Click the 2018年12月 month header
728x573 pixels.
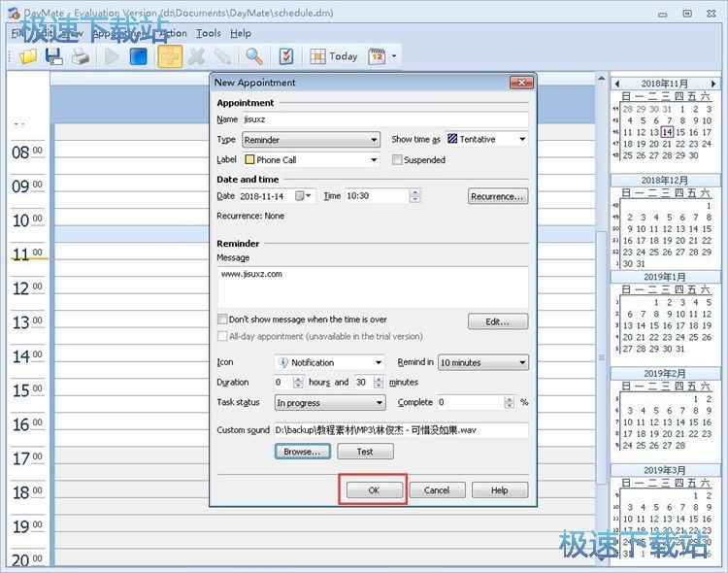click(x=665, y=181)
